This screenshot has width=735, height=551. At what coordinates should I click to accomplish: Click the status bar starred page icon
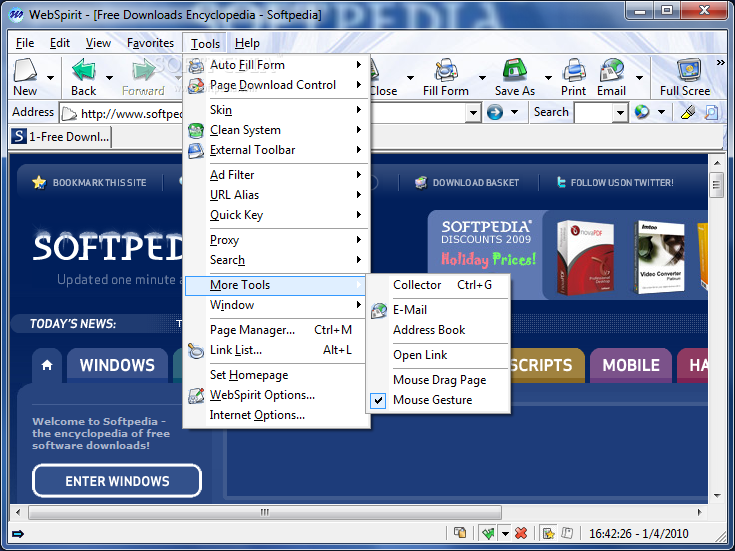coord(548,533)
